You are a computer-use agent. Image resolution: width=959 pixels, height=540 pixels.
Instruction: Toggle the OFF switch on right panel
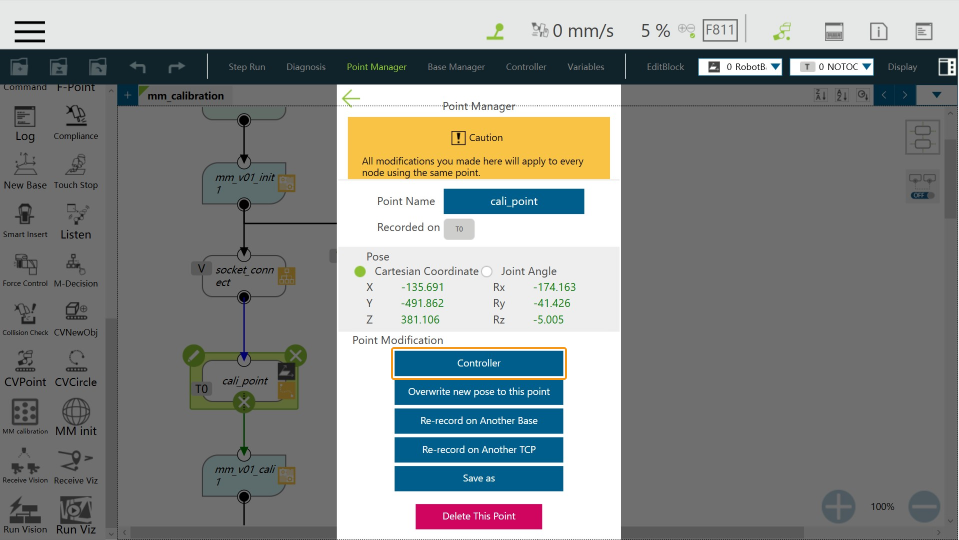pyautogui.click(x=922, y=195)
